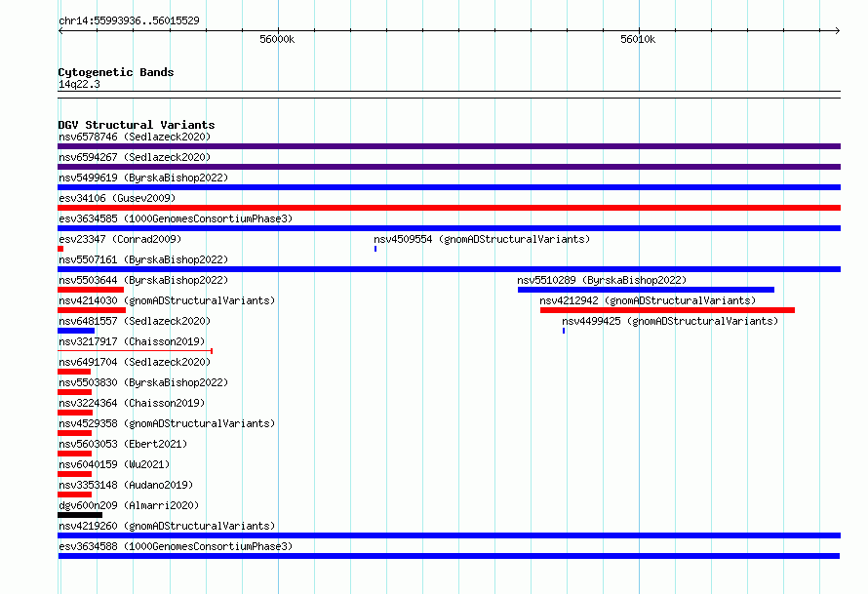The image size is (868, 594).
Task: Click the Cytogenetic Bands track title
Action: tap(116, 72)
